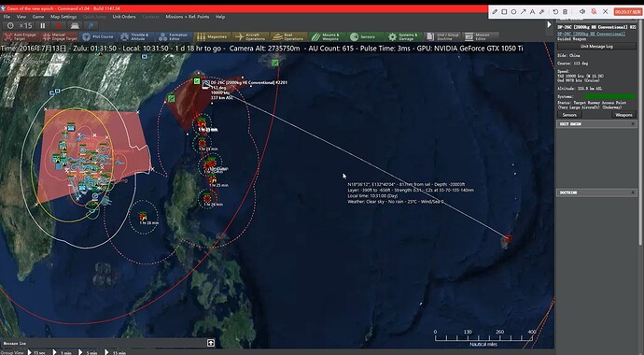
Task: Open the Systems & Damage window
Action: click(x=403, y=36)
